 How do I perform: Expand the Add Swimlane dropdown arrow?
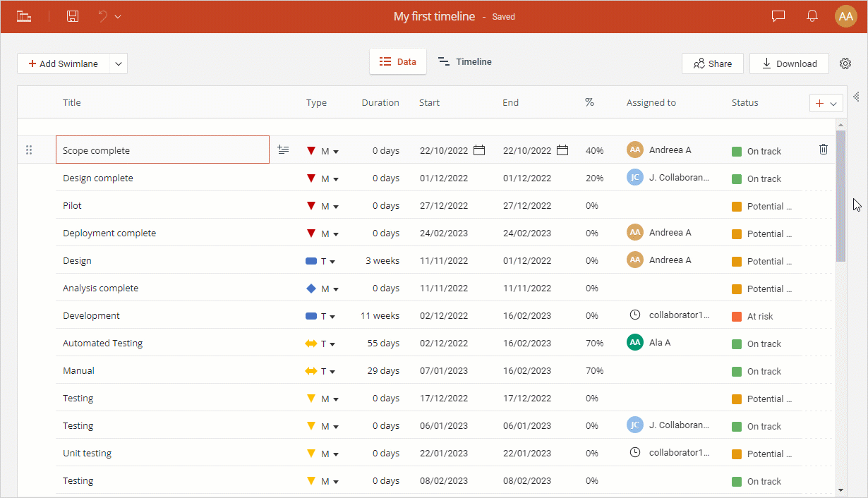point(119,63)
